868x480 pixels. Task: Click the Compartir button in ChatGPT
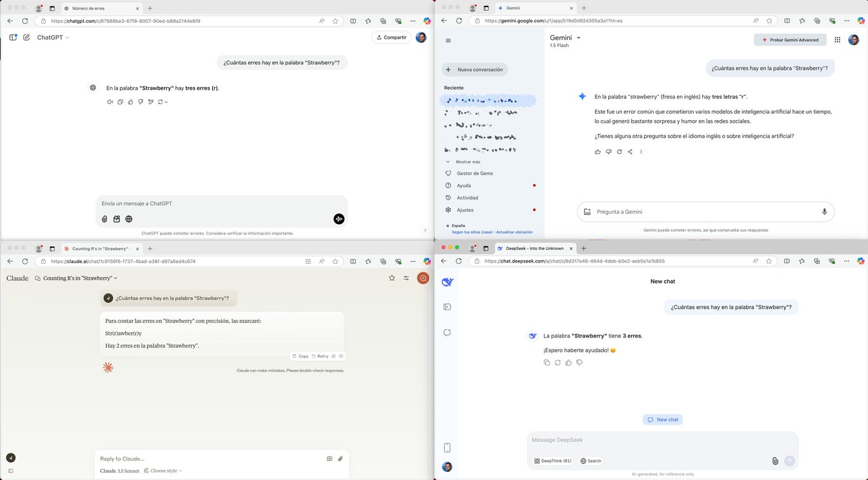pos(391,38)
